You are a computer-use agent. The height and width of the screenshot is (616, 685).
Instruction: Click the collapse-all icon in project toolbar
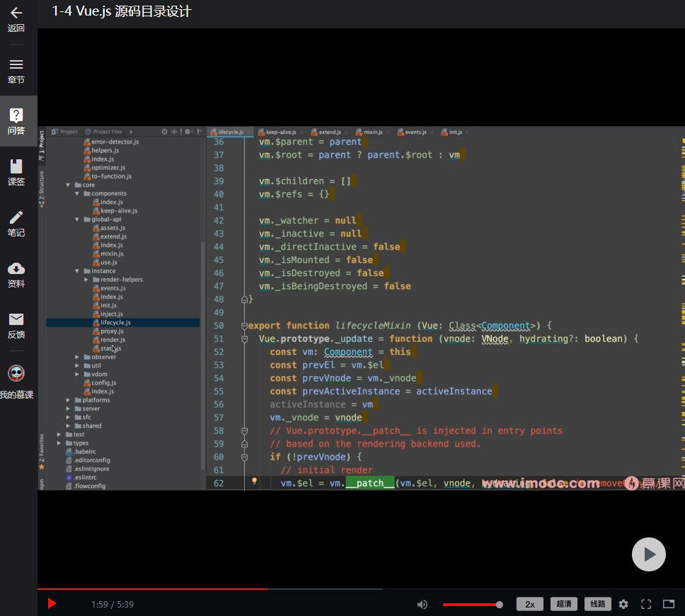174,132
